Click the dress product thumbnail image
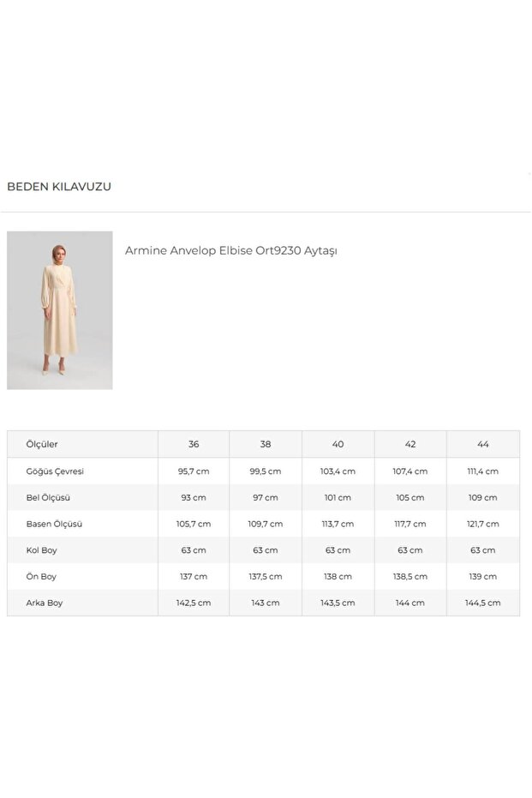Screen dimensions: 532x798 59,309
